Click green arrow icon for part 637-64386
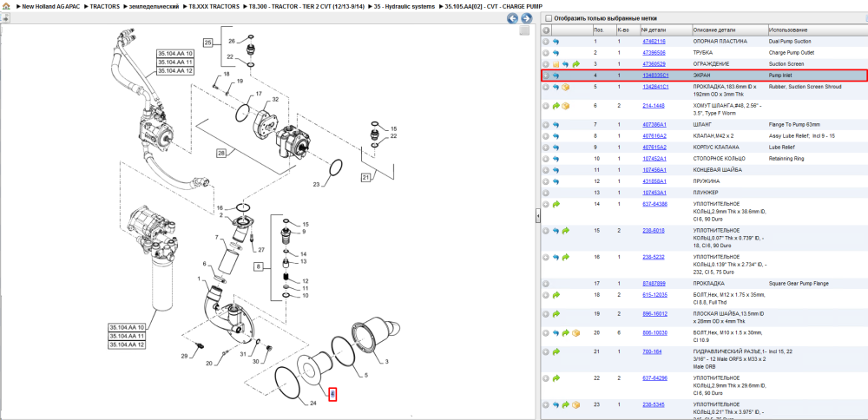 556,204
